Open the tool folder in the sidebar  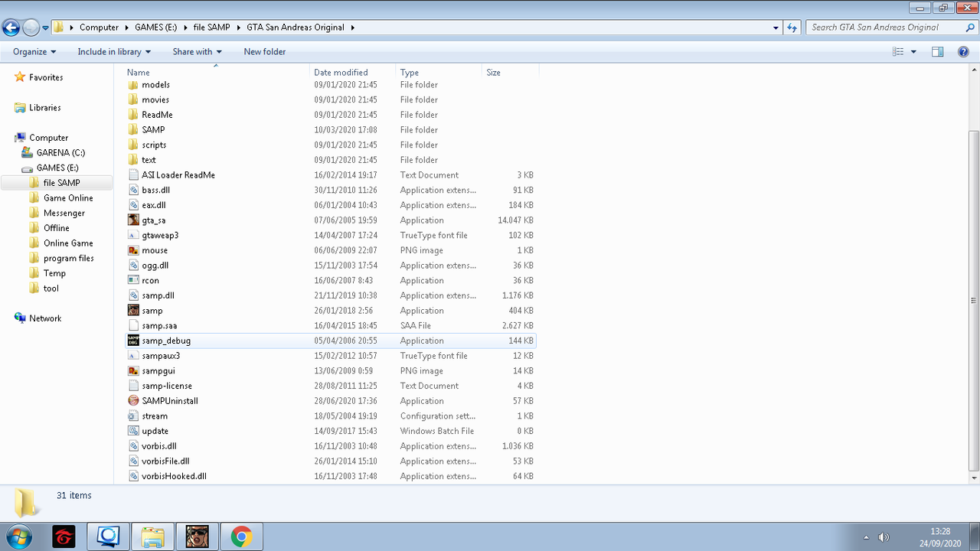point(51,289)
